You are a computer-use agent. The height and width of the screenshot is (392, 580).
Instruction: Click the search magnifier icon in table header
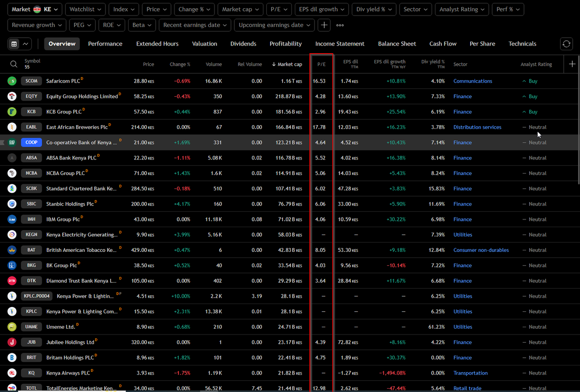coord(14,64)
